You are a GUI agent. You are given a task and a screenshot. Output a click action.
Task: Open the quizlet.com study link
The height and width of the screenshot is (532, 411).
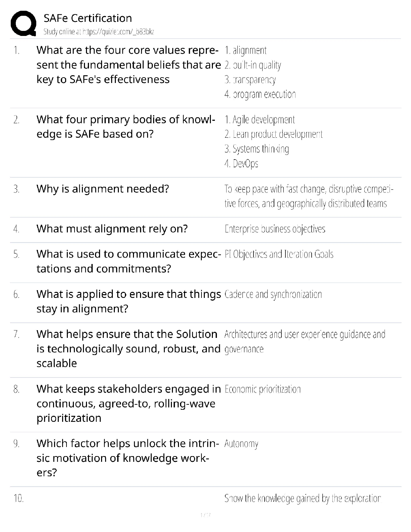(x=99, y=32)
